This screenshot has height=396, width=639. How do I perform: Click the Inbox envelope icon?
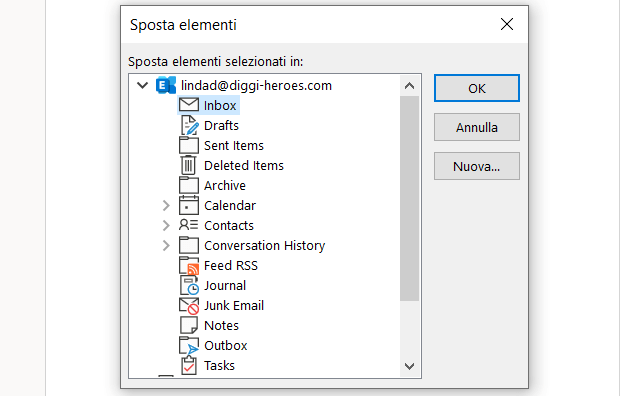(x=189, y=105)
